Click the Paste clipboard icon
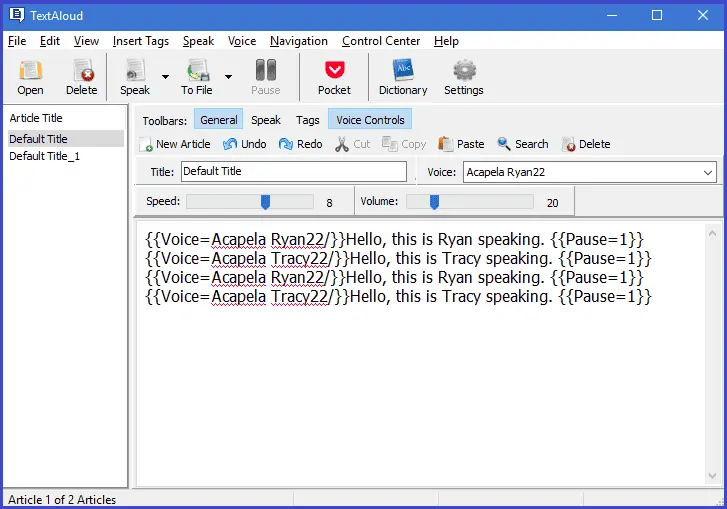Image resolution: width=727 pixels, height=509 pixels. point(446,144)
